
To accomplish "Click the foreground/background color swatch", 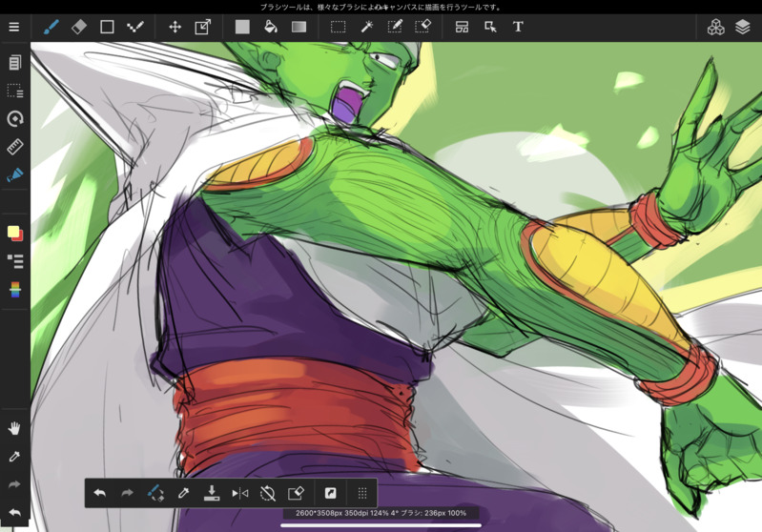I will point(14,233).
